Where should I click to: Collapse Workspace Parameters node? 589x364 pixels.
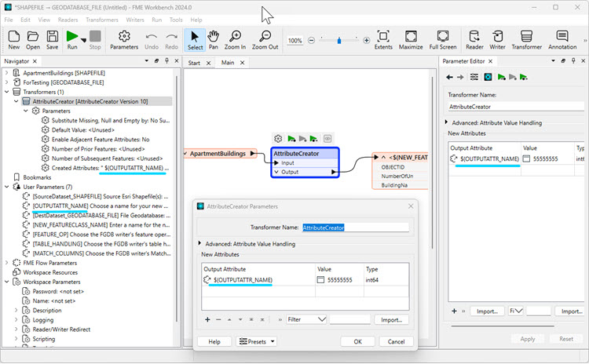[x=6, y=282]
